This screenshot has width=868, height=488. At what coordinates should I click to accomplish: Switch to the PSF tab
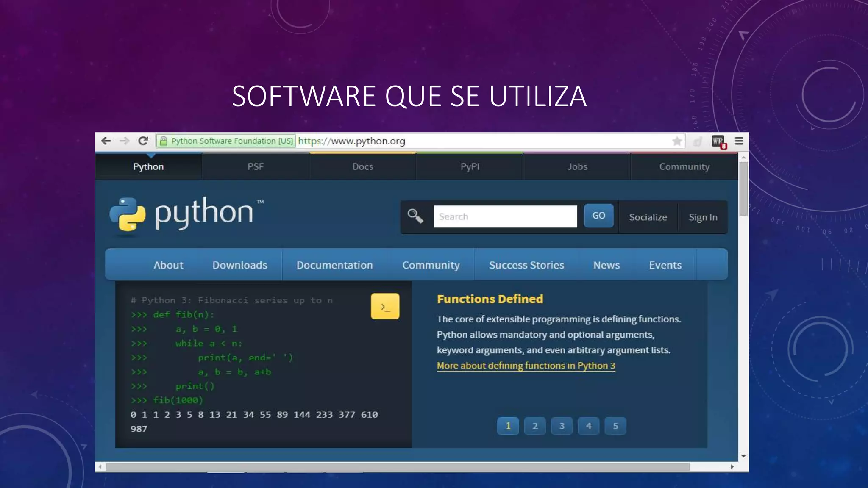coord(256,166)
